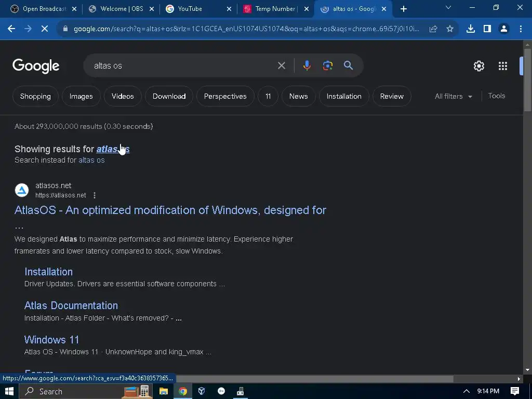The width and height of the screenshot is (532, 399).
Task: Stop loading the page
Action: pos(45,29)
